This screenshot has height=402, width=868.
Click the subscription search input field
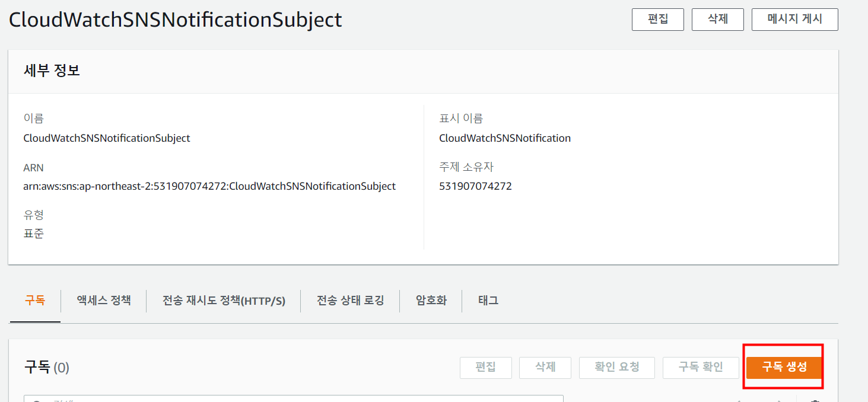[294, 398]
